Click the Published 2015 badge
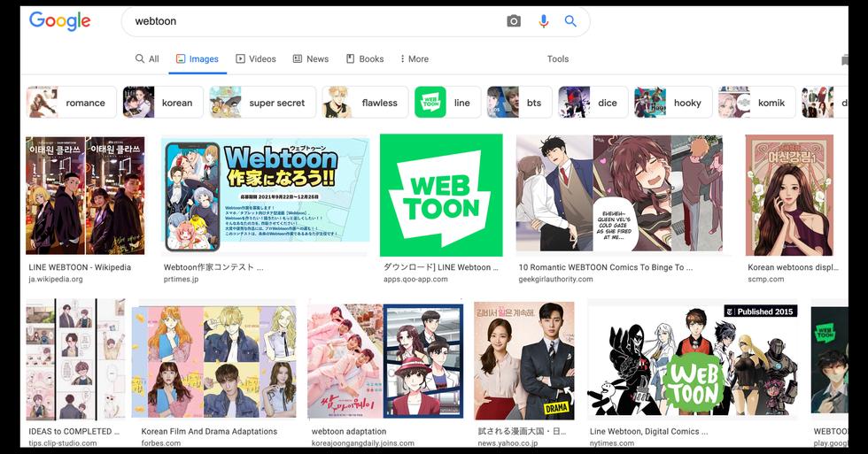This screenshot has width=868, height=454. 761,312
